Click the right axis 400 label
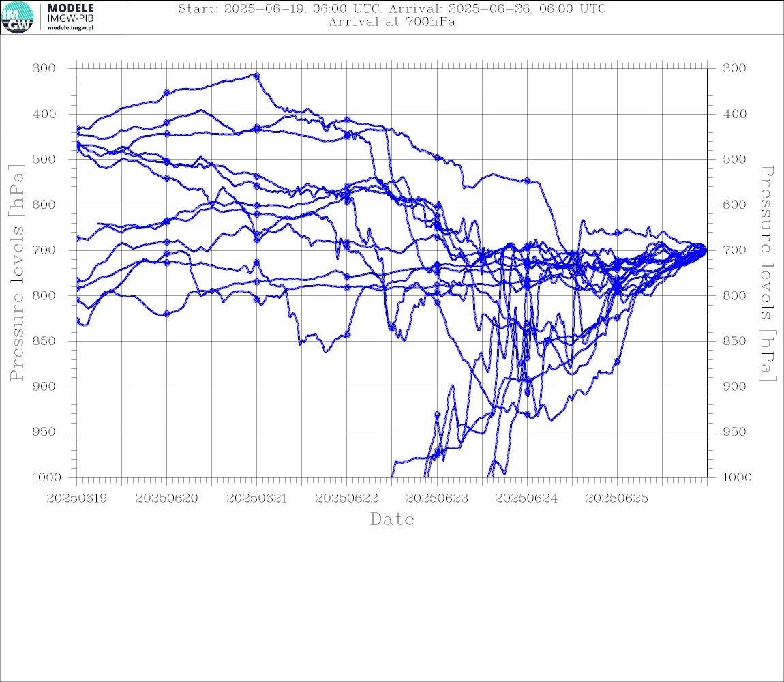Viewport: 784px width, 682px height. pyautogui.click(x=734, y=114)
